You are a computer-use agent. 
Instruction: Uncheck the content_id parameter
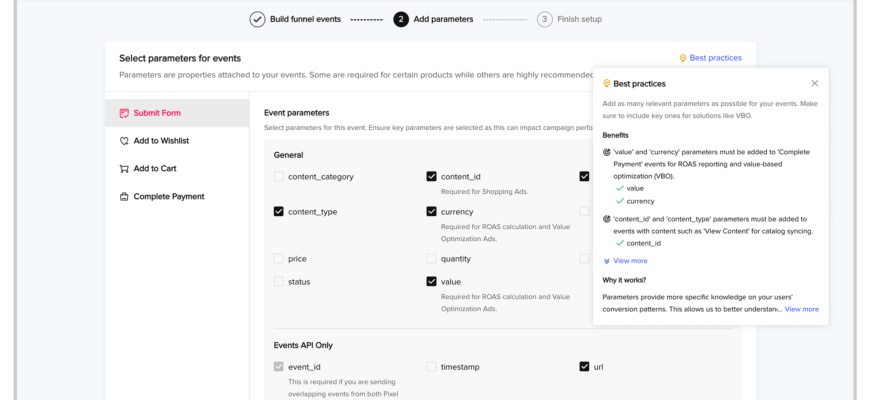[432, 177]
